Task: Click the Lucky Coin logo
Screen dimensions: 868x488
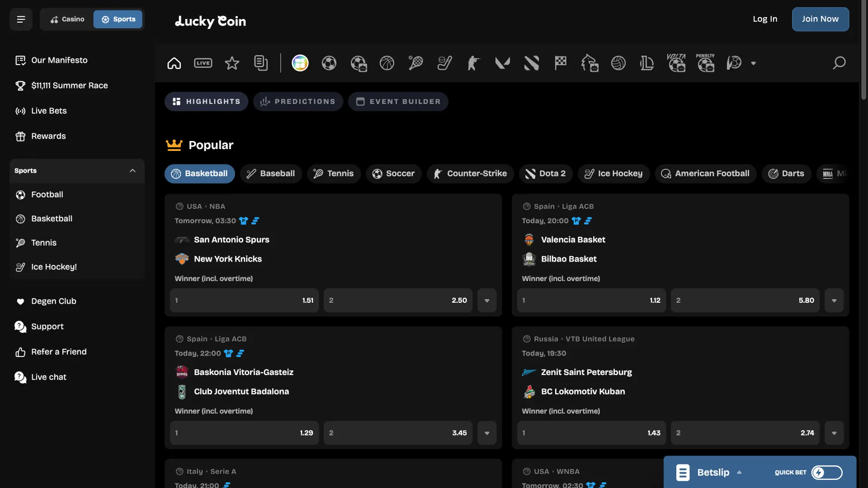Action: tap(211, 21)
